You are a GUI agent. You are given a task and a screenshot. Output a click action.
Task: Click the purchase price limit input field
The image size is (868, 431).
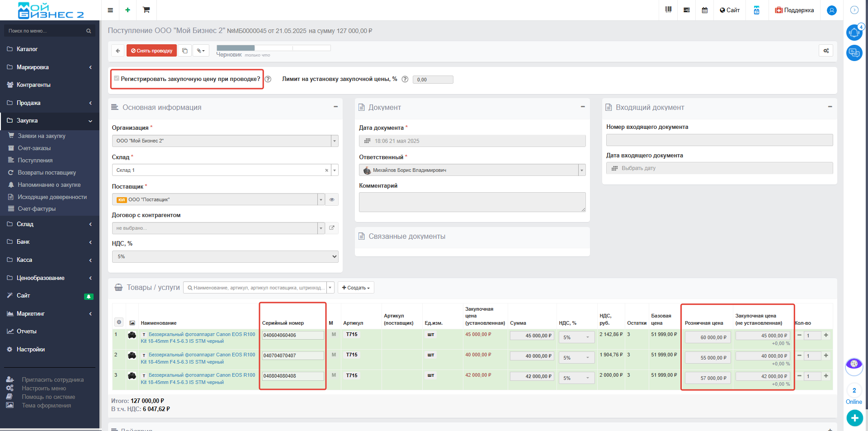(x=433, y=80)
